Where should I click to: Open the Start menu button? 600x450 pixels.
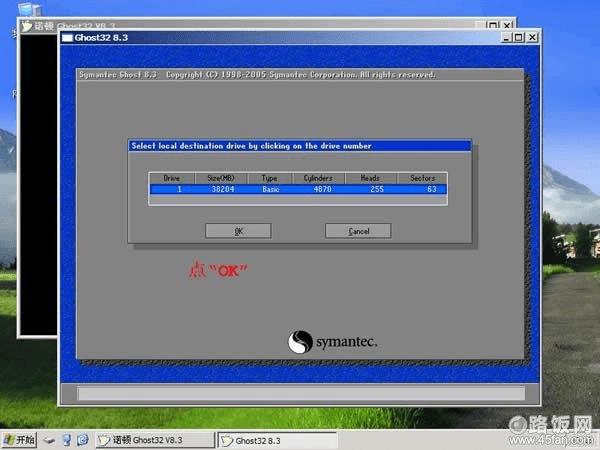click(x=19, y=440)
